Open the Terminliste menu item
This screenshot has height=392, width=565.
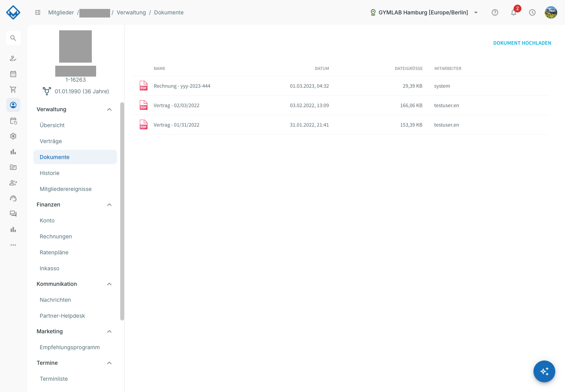point(75,379)
